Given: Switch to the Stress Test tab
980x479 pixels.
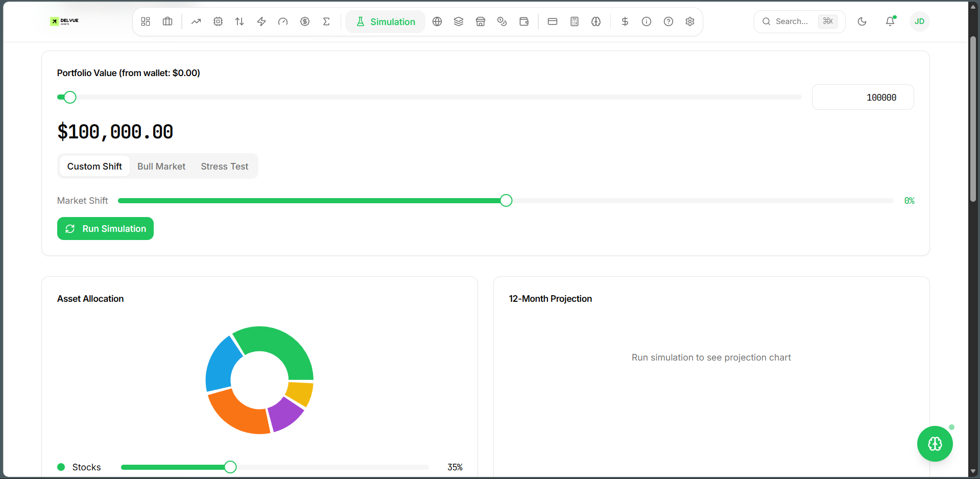Looking at the screenshot, I should click(x=224, y=166).
